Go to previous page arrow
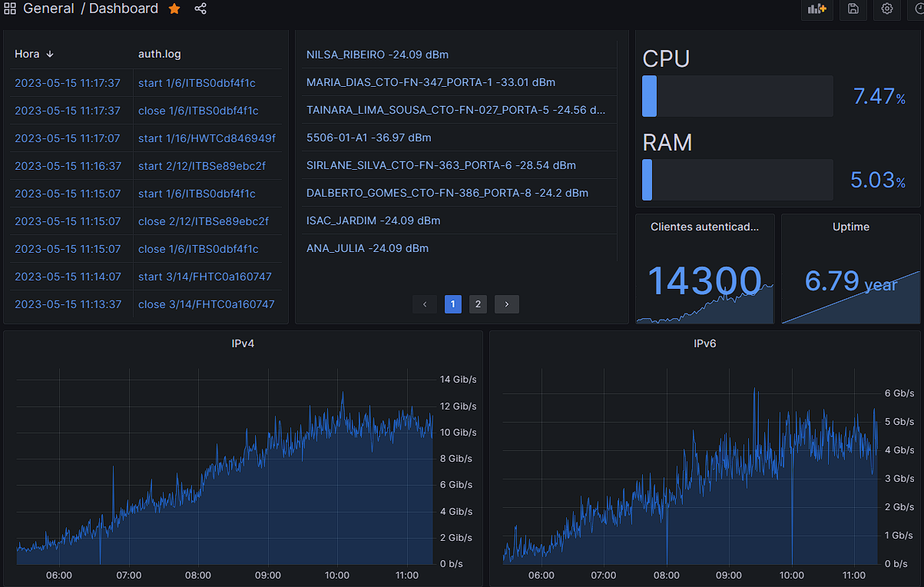Viewport: 924px width, 587px height. [x=425, y=304]
